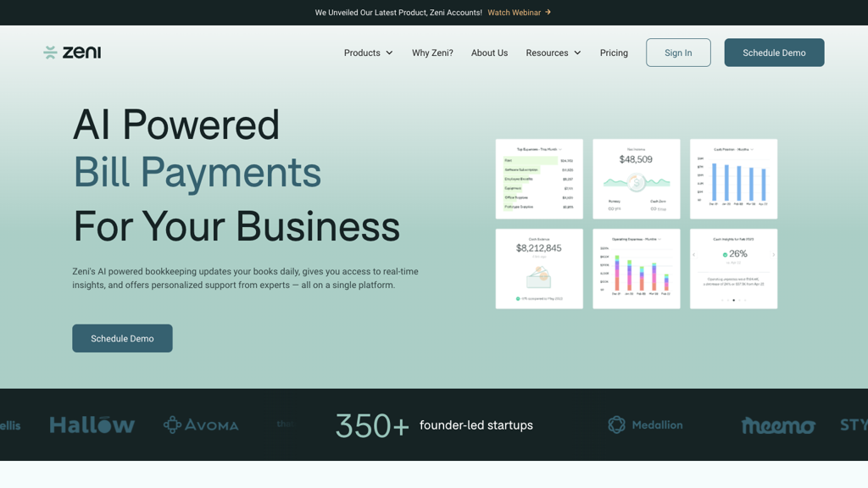The image size is (868, 488).
Task: Open the Why Zeni? page
Action: click(x=432, y=53)
